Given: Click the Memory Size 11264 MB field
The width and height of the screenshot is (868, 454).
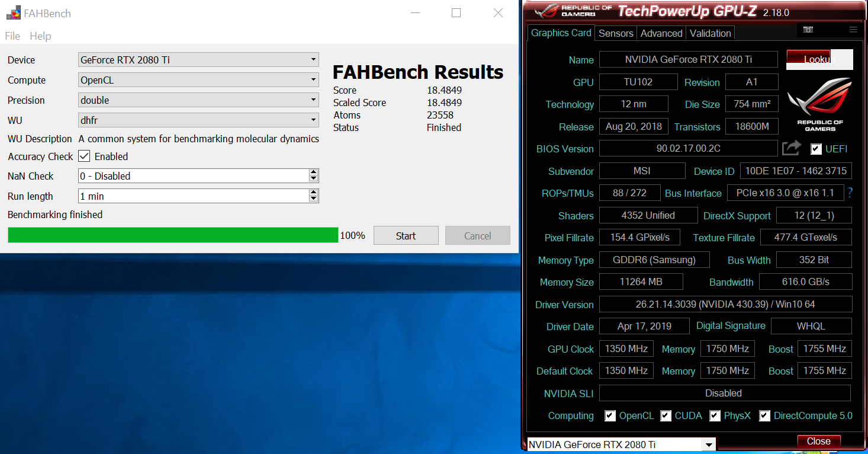Looking at the screenshot, I should click(641, 282).
